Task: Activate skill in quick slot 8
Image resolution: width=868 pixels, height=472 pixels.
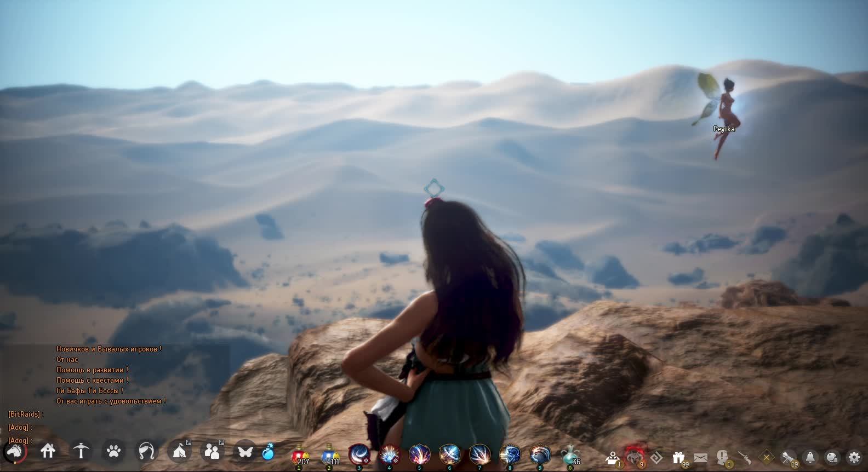Action: tap(510, 455)
